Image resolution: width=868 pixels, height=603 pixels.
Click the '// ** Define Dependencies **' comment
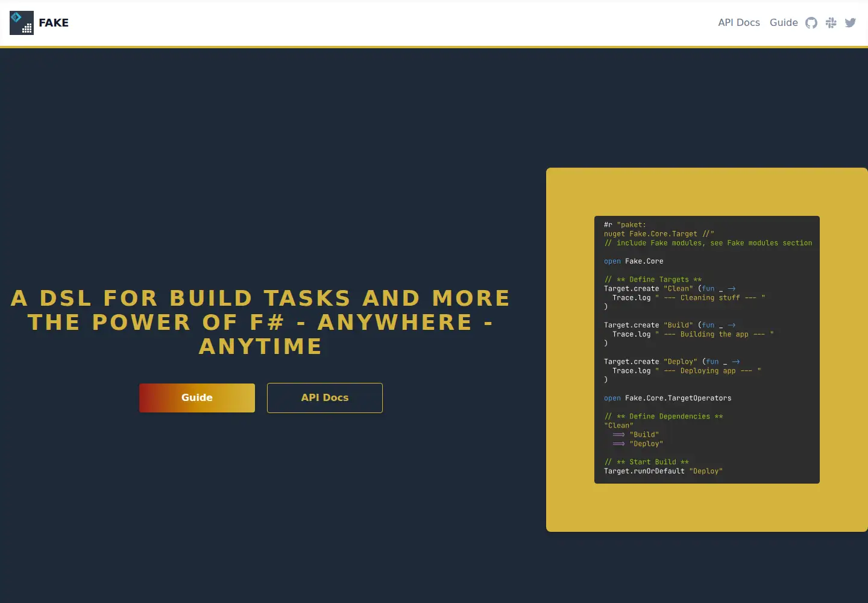pos(664,416)
